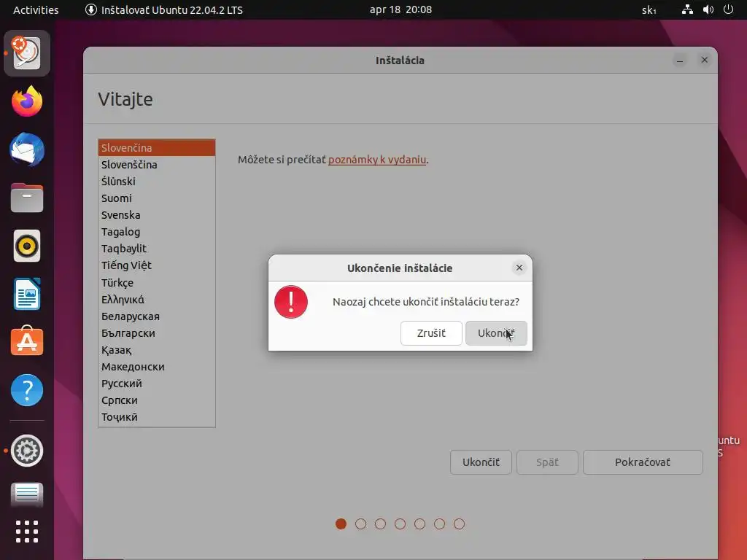Select Српски language
This screenshot has height=560, width=747.
pos(157,400)
